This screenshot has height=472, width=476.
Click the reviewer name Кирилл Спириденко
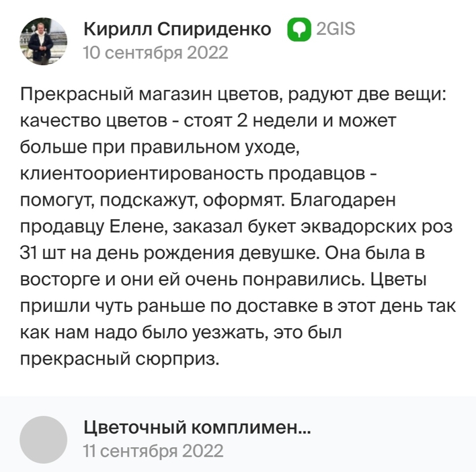tap(177, 30)
